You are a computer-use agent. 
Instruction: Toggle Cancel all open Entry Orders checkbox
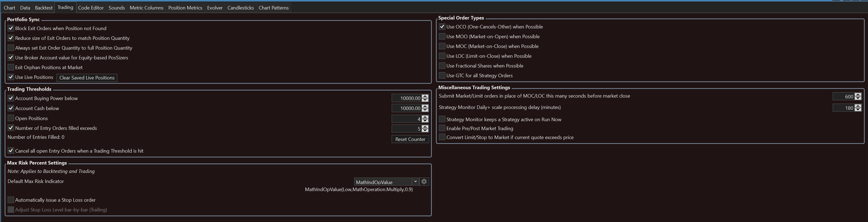(x=11, y=151)
